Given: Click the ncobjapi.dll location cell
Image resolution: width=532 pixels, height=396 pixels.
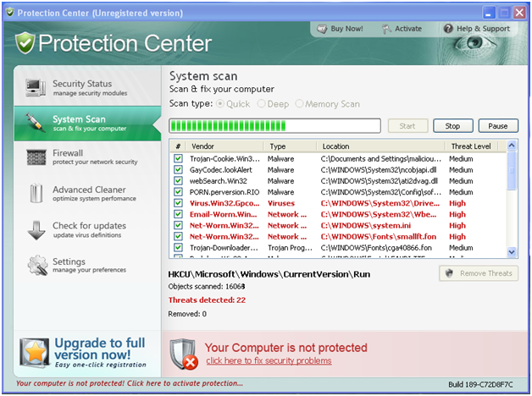Looking at the screenshot, I should point(379,170).
